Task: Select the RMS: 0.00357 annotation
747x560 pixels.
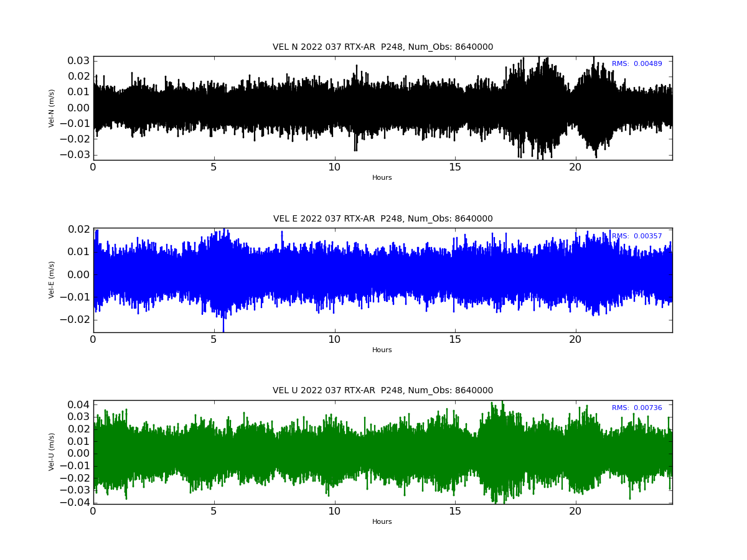Action: [637, 236]
